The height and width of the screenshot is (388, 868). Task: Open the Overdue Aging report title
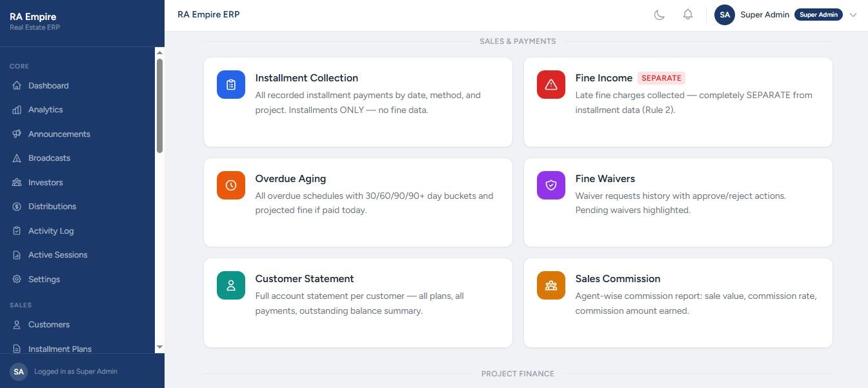click(290, 179)
